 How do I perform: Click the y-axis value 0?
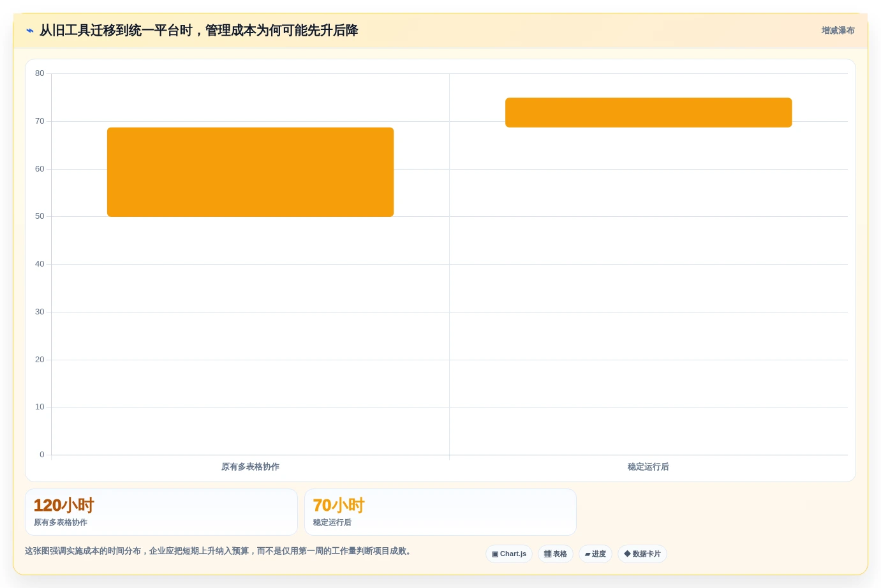point(42,455)
